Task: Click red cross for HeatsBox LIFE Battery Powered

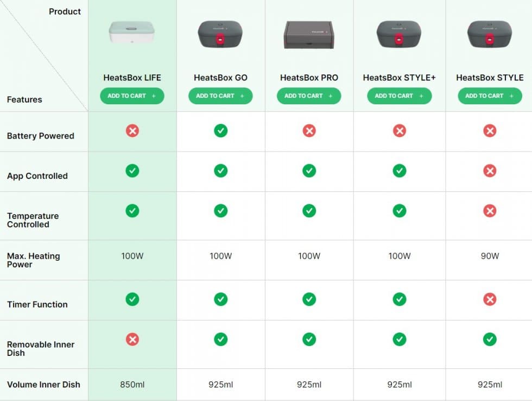Action: (x=132, y=130)
